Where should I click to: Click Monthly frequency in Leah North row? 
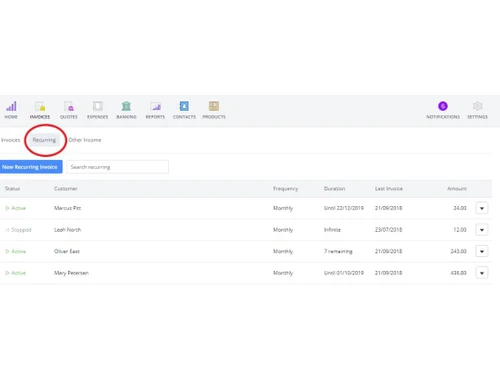pyautogui.click(x=283, y=230)
